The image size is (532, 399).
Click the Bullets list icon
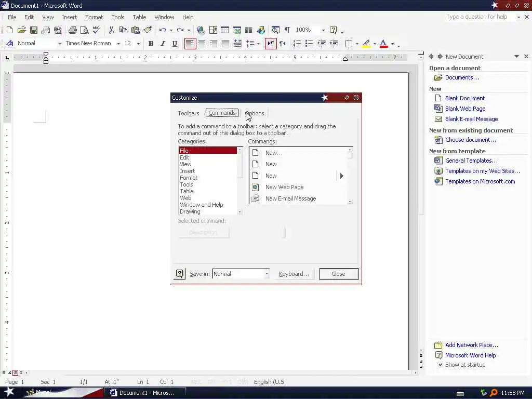(309, 44)
